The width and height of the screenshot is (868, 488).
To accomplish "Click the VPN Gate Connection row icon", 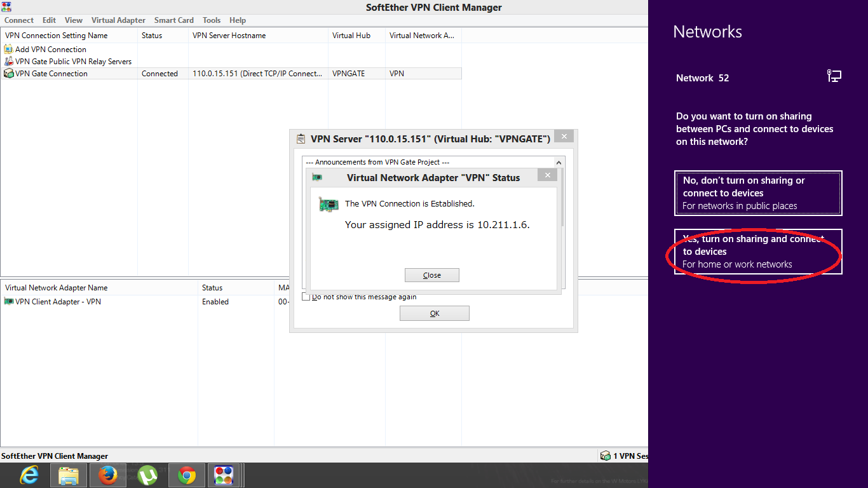I will coord(8,73).
